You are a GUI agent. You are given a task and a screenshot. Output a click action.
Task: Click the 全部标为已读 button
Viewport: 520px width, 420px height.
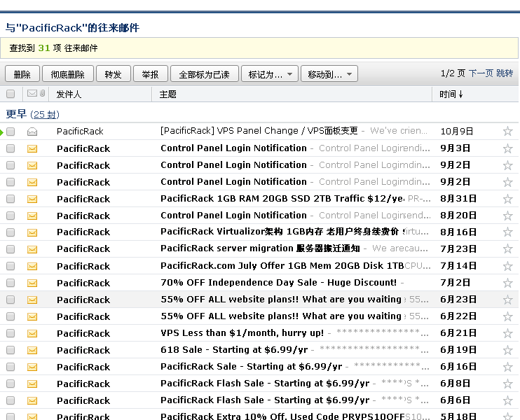click(205, 74)
